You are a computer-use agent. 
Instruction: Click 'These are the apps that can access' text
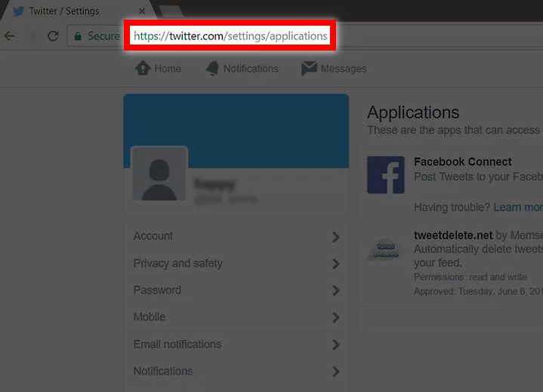coord(454,130)
